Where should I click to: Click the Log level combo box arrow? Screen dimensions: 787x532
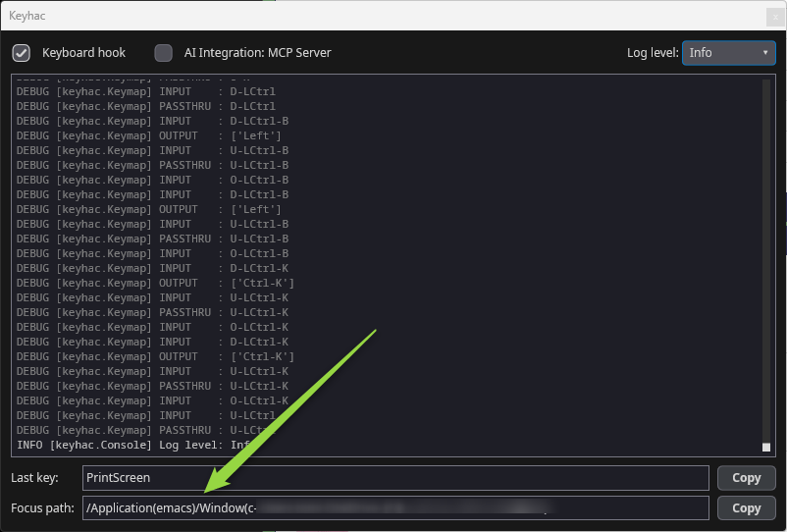coord(764,53)
